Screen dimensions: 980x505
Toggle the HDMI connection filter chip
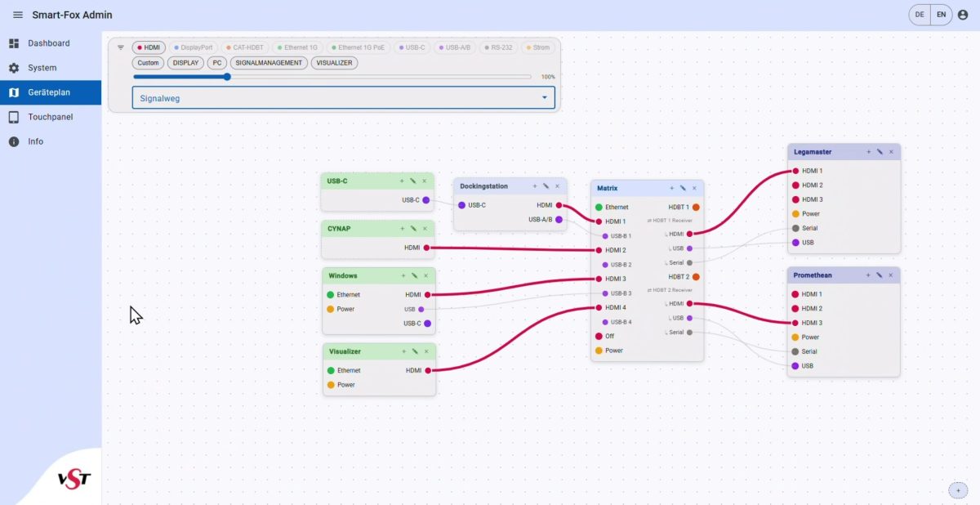pos(149,47)
